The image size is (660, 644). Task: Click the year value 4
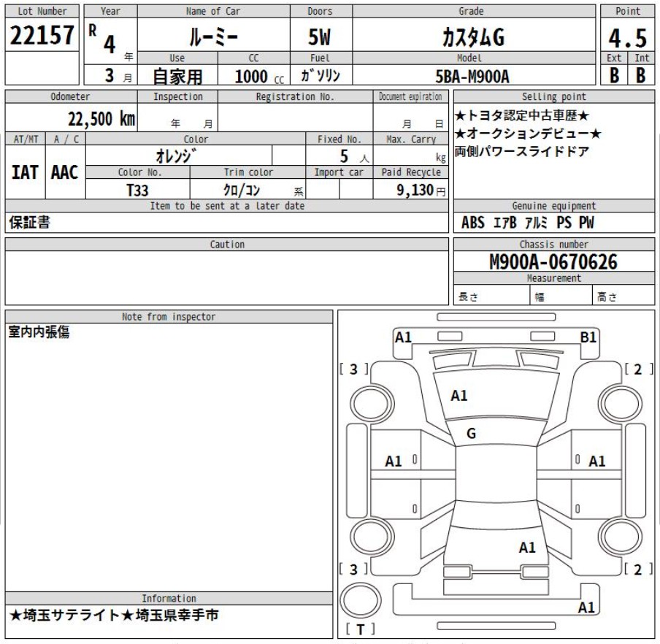(110, 44)
